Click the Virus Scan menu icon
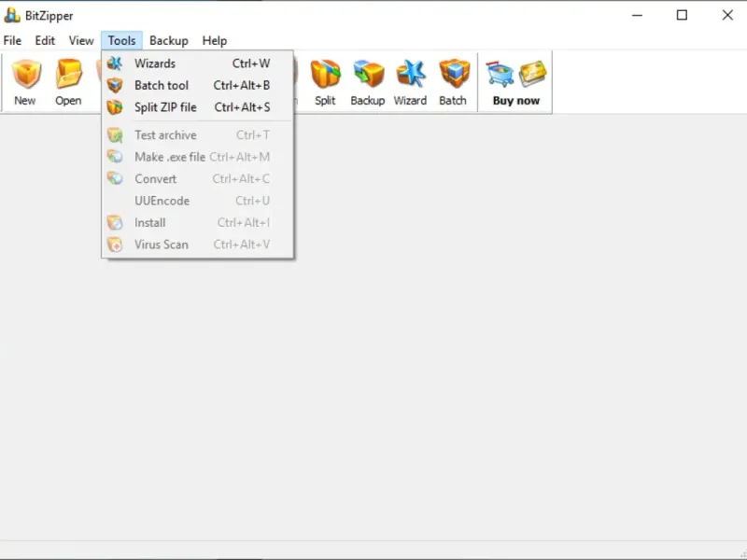747x560 pixels. tap(114, 245)
